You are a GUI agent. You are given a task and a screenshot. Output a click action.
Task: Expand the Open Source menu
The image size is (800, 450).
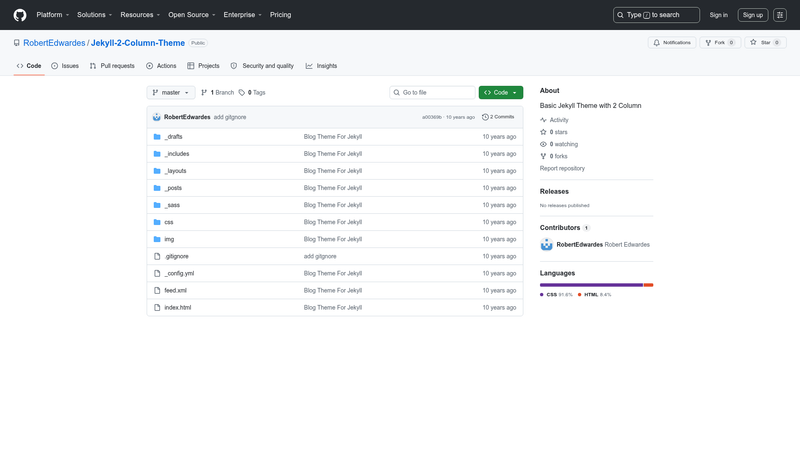tap(192, 15)
